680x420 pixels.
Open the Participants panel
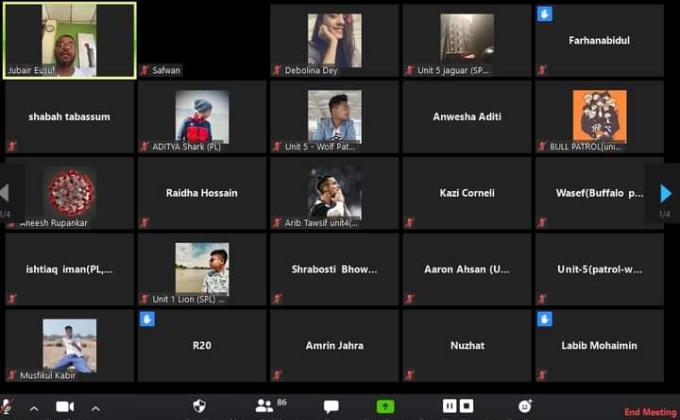265,406
